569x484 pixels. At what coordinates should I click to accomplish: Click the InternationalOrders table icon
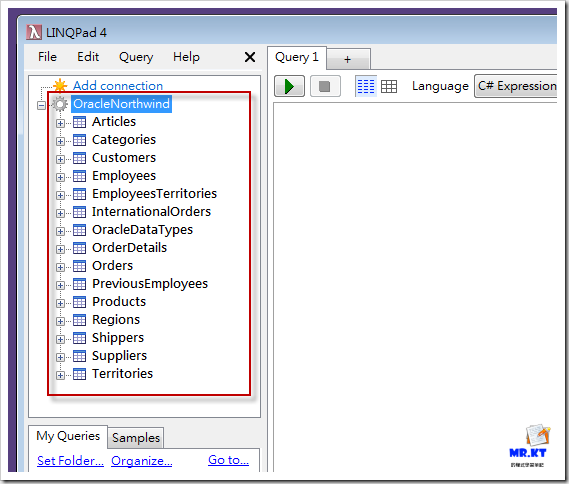coord(79,212)
